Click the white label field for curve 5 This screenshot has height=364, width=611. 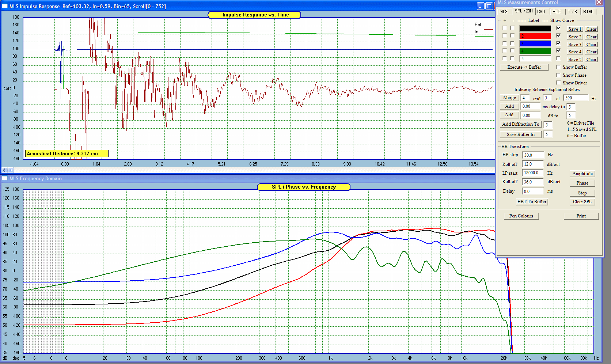pyautogui.click(x=535, y=59)
